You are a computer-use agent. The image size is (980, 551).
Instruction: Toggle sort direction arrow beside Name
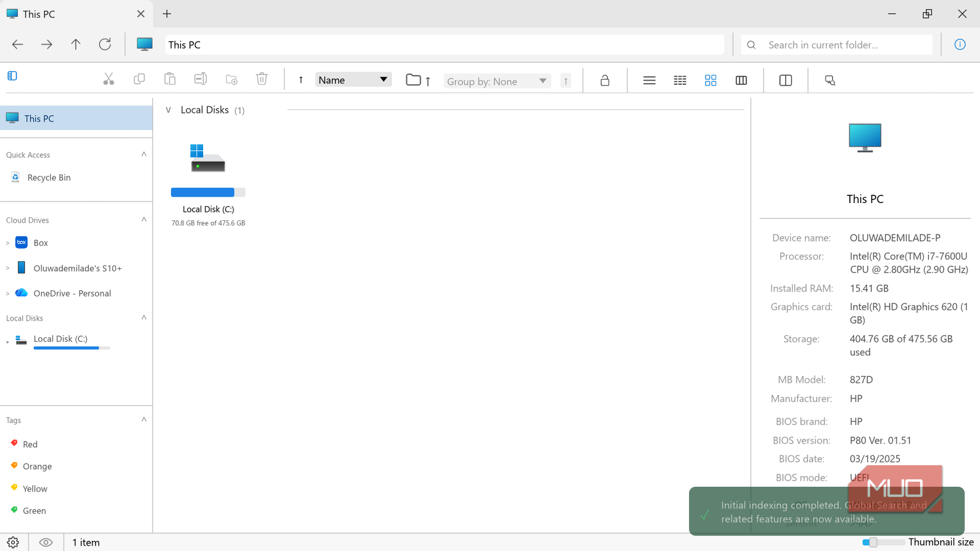point(301,80)
